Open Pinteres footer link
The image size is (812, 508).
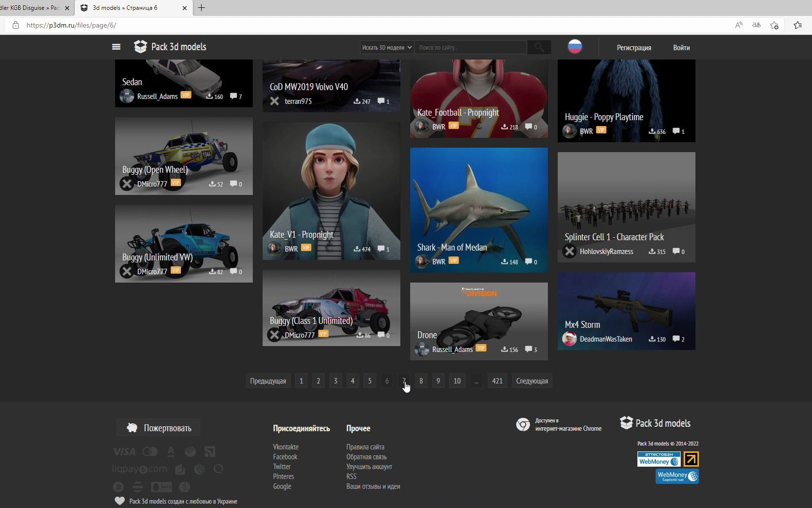[x=283, y=476]
